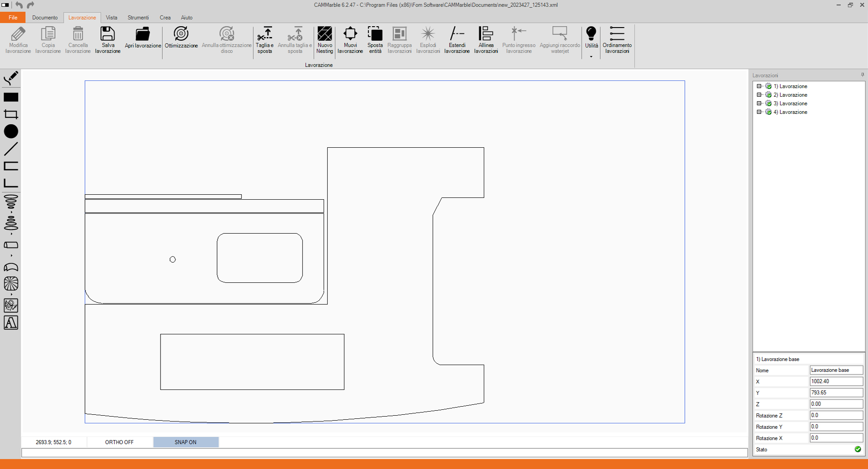Select 3) Lavorazione in tree
The height and width of the screenshot is (469, 868).
[790, 103]
